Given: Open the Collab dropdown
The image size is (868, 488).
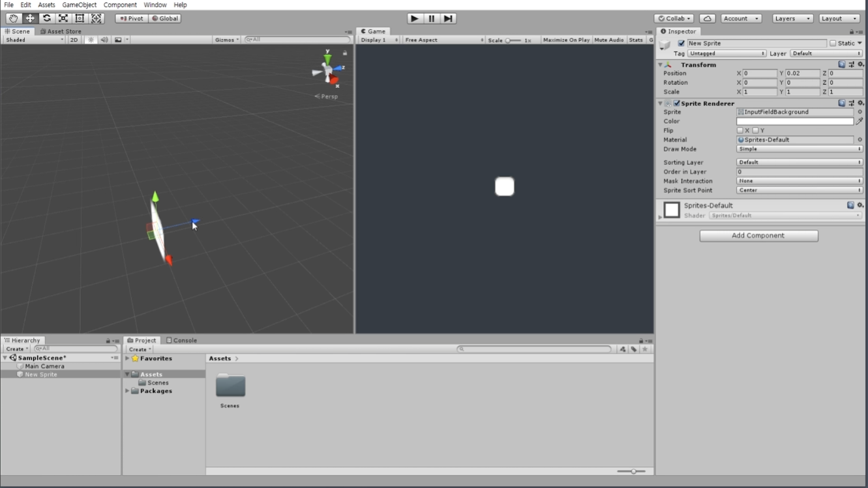Looking at the screenshot, I should pyautogui.click(x=674, y=18).
